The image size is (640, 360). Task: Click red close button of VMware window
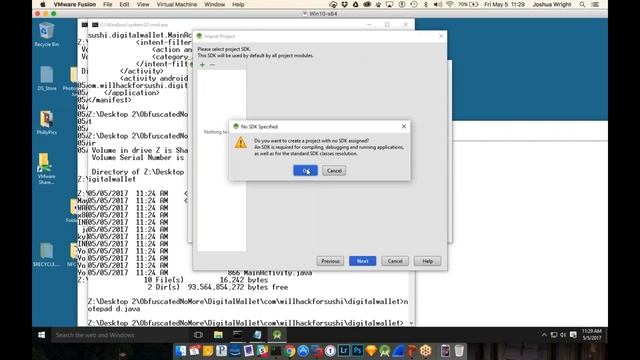coord(38,13)
